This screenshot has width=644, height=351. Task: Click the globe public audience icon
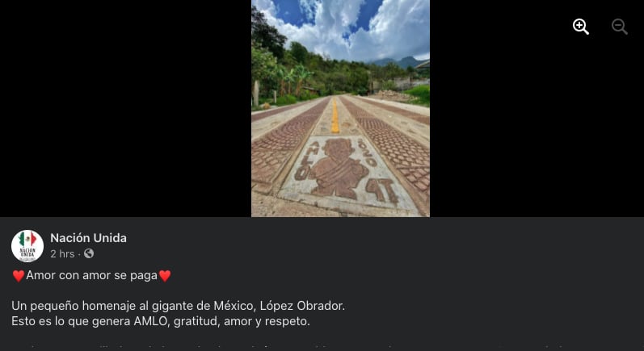click(x=89, y=254)
